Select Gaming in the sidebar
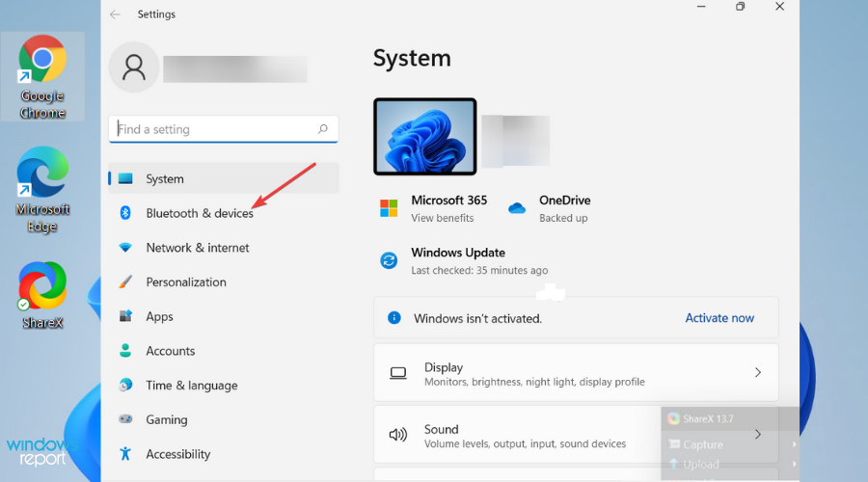Viewport: 868px width, 482px height. [x=167, y=420]
